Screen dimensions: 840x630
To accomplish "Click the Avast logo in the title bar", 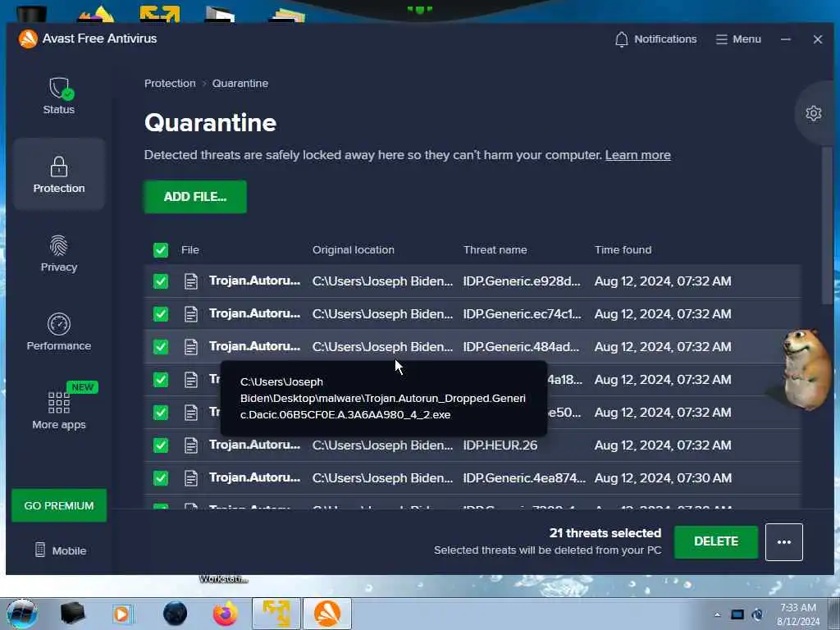I will pos(28,39).
